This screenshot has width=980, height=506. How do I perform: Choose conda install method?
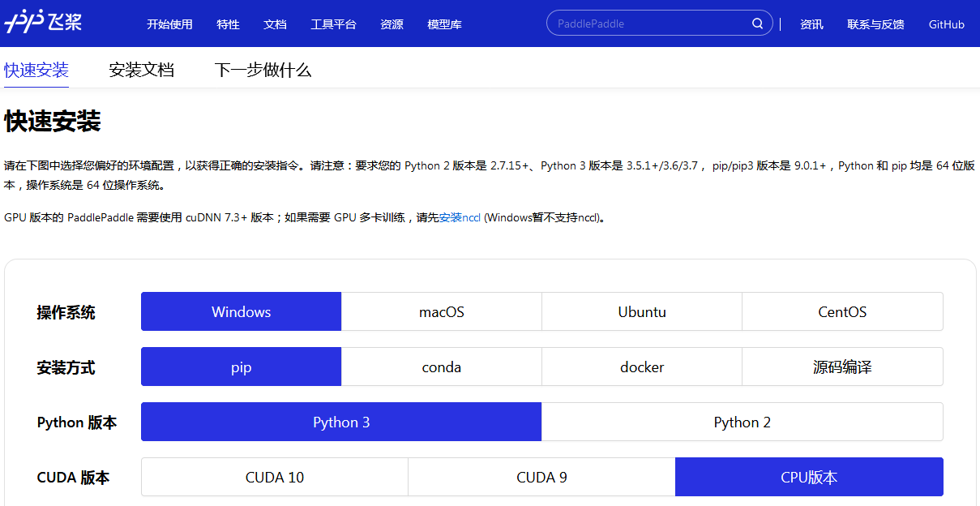point(442,367)
